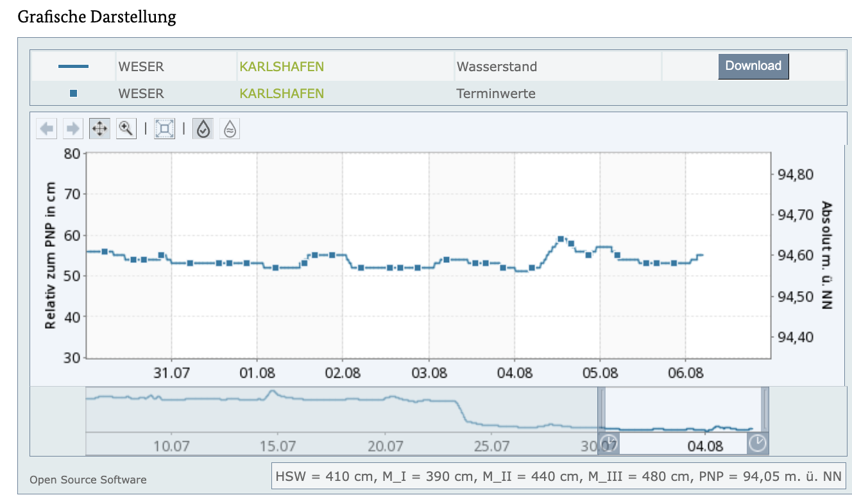Click the Open Source Software text
The width and height of the screenshot is (852, 504).
(x=88, y=480)
